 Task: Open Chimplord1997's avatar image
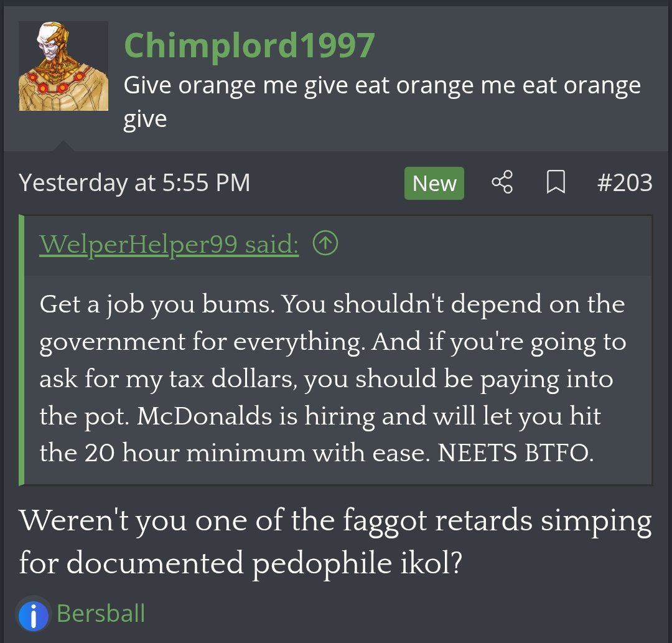[63, 66]
